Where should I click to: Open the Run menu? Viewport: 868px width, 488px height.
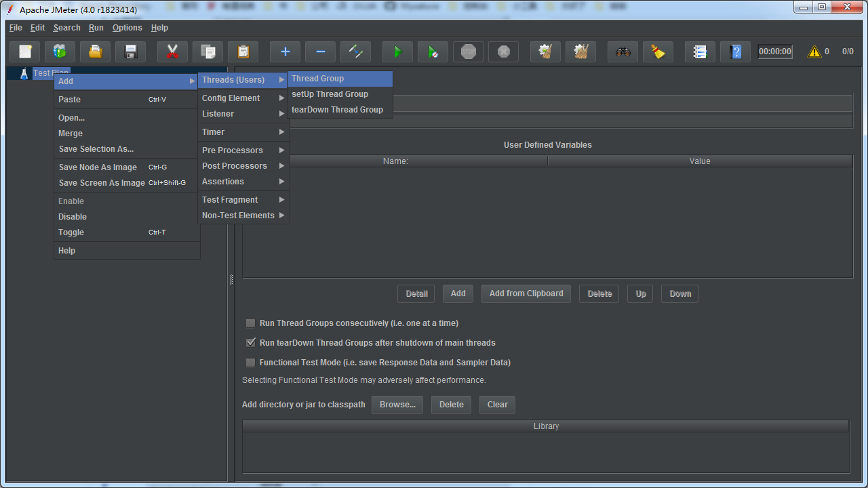96,28
